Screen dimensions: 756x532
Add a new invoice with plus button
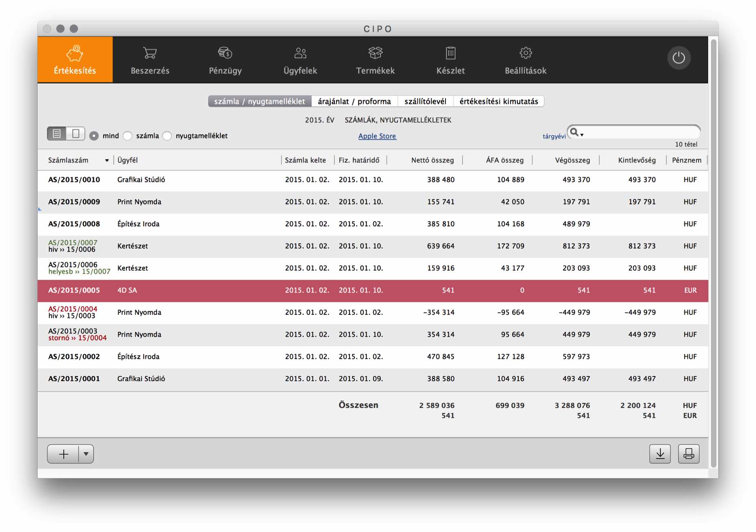point(63,454)
